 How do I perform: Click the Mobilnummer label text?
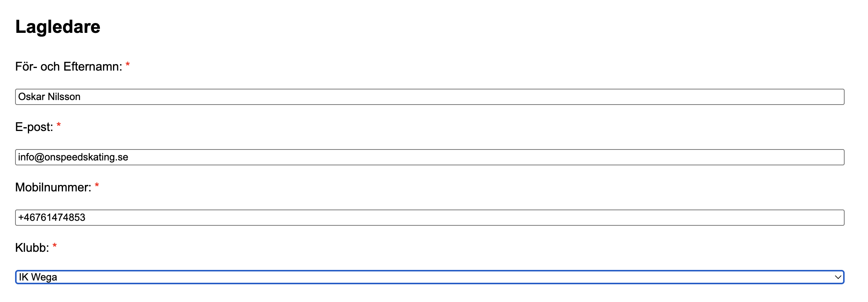click(x=53, y=188)
